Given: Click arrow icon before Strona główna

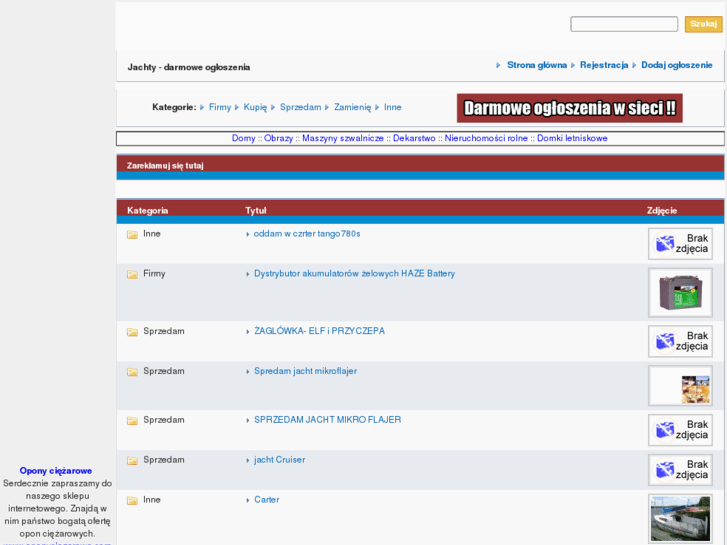Looking at the screenshot, I should [498, 65].
